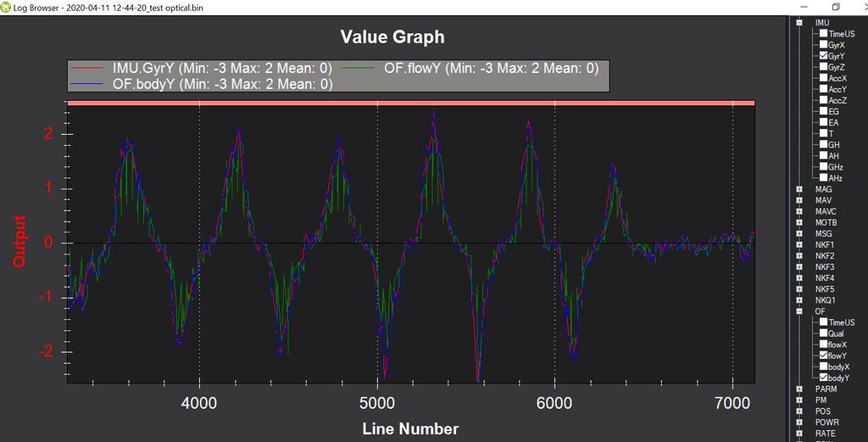This screenshot has width=868, height=442.
Task: Select the RATE item in the tree
Action: coord(825,433)
